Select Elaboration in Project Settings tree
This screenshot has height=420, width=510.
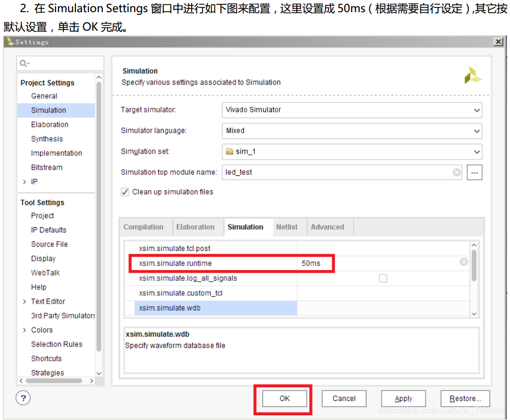pos(50,125)
